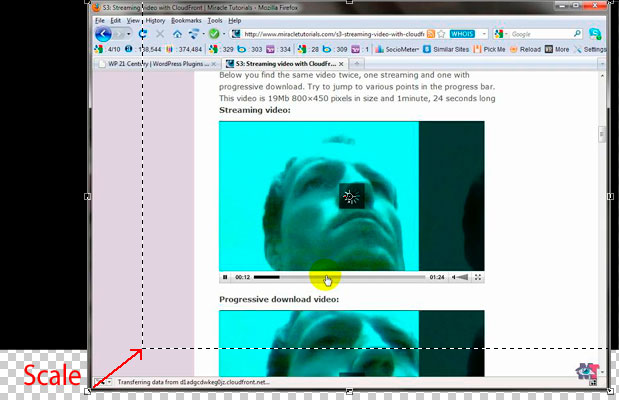Reload the page using the toolbar refresh icon
619x400 pixels.
(x=143, y=34)
